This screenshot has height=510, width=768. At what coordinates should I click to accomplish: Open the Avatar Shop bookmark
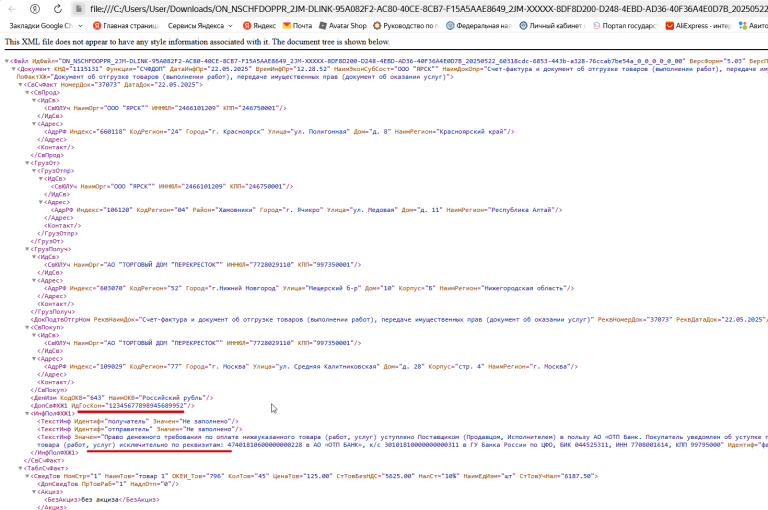pos(343,25)
